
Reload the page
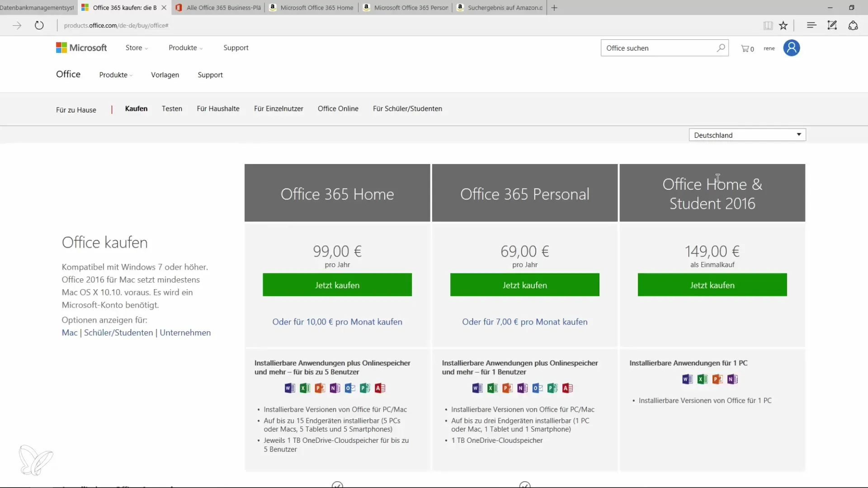pos(39,25)
